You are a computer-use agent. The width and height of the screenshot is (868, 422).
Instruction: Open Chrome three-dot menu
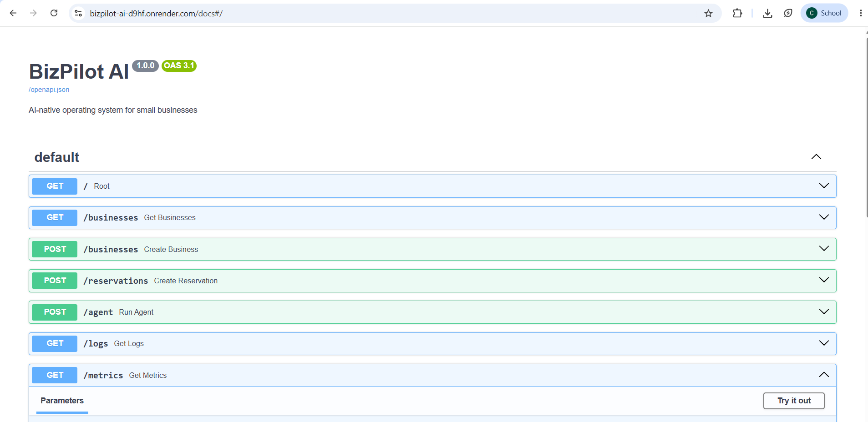pos(861,13)
